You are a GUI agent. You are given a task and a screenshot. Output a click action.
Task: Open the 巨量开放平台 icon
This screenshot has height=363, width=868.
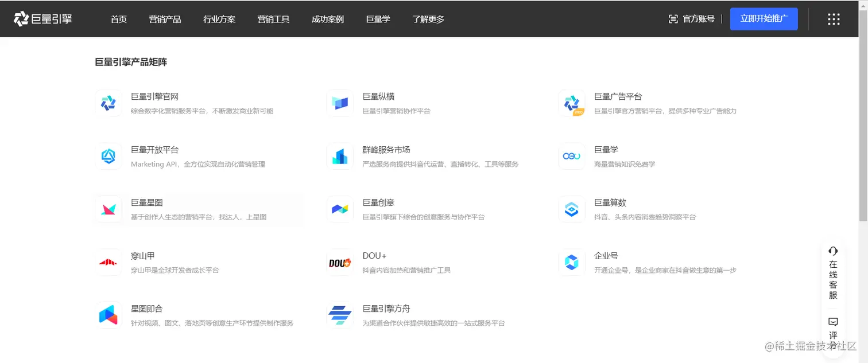coord(108,156)
